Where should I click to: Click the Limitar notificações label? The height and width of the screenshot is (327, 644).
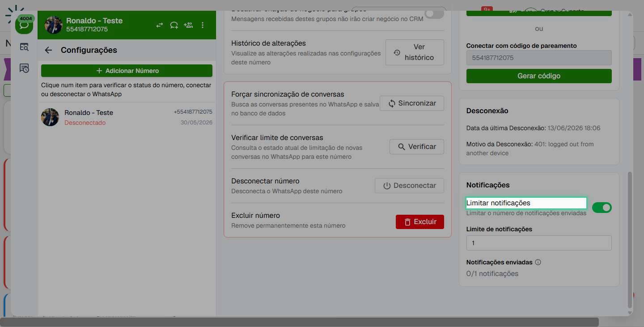[498, 203]
